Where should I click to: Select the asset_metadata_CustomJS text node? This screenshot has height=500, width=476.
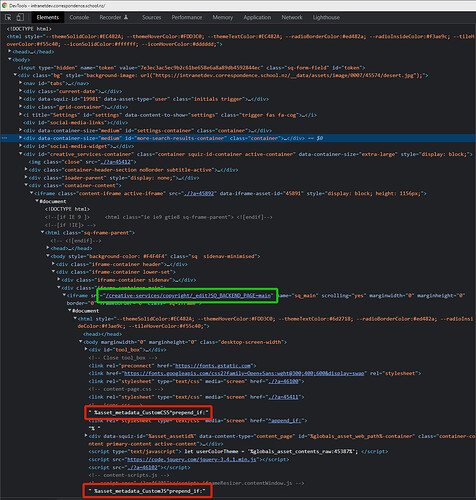pyautogui.click(x=147, y=491)
